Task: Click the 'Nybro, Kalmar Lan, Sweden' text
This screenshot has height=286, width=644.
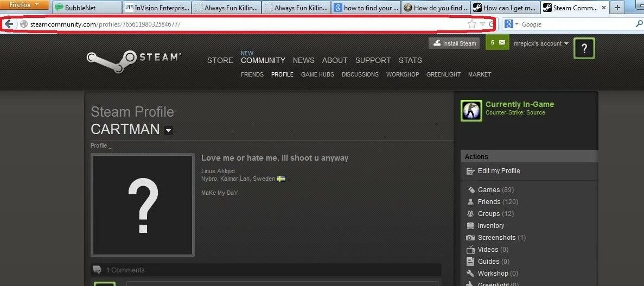Action: [238, 179]
